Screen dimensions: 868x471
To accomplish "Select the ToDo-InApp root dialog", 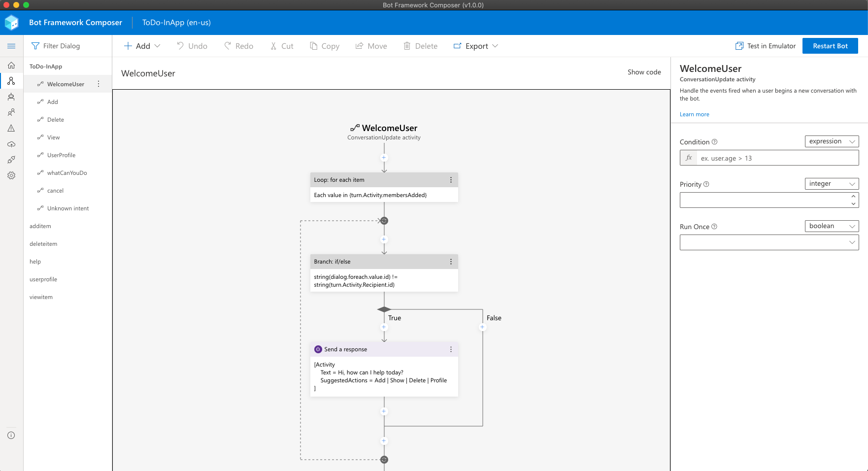I will (x=46, y=67).
